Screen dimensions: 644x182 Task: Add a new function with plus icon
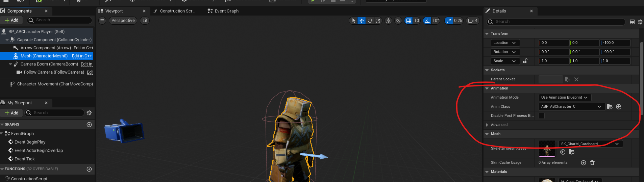click(x=89, y=169)
